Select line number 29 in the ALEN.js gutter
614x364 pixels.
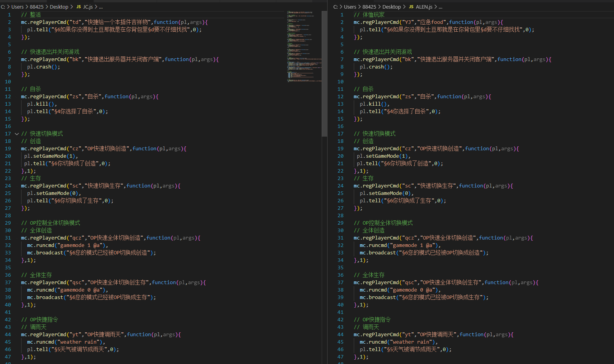pyautogui.click(x=340, y=223)
